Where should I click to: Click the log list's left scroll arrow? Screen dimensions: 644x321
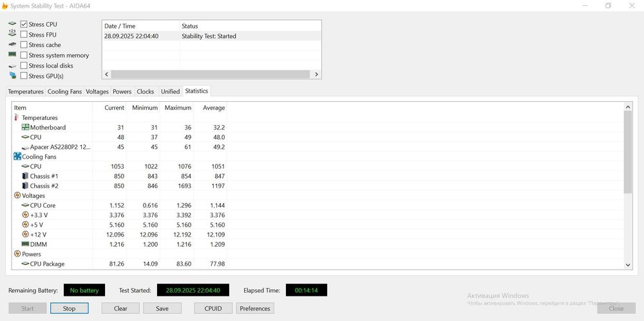pyautogui.click(x=107, y=74)
